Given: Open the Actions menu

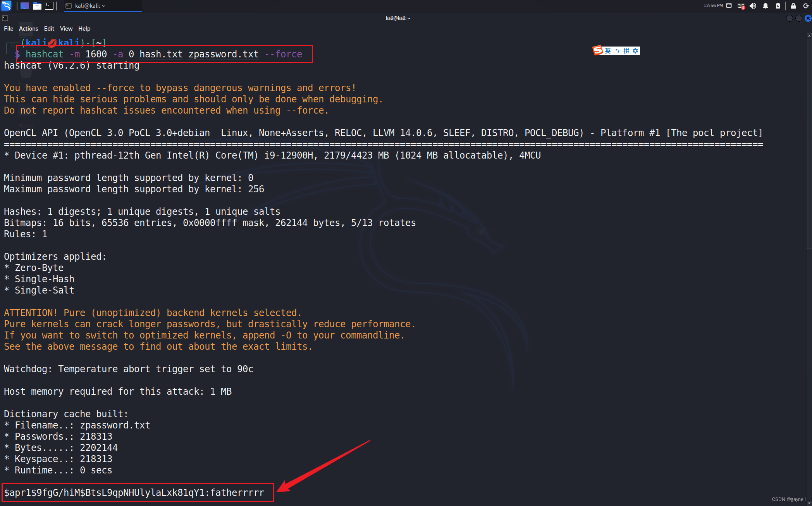Looking at the screenshot, I should click(29, 29).
